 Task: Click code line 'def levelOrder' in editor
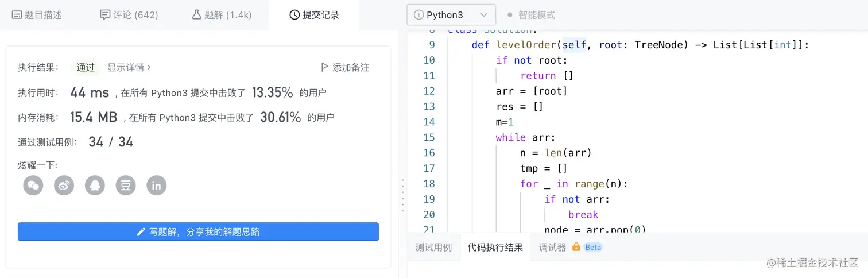point(640,45)
